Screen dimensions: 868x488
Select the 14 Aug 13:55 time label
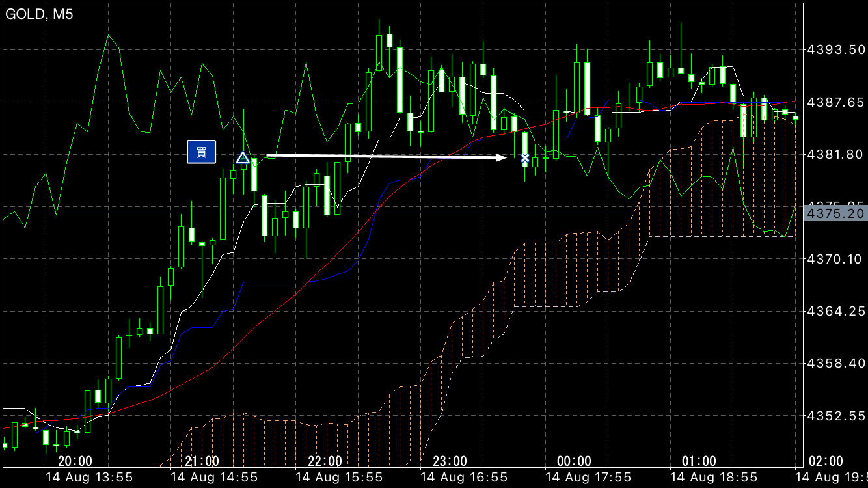89,478
